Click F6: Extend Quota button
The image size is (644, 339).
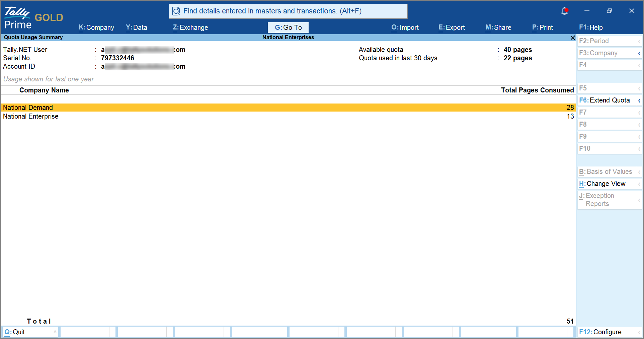[x=607, y=100]
